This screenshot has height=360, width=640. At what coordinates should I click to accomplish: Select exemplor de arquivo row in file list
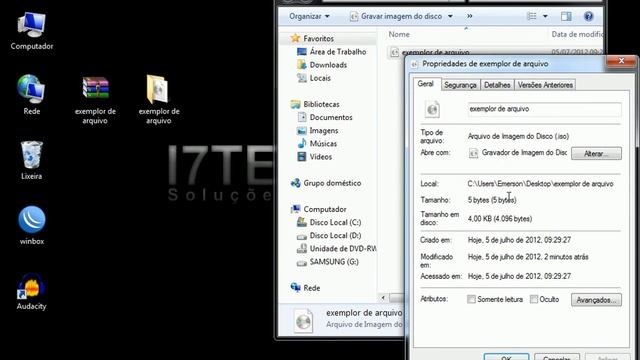(x=495, y=52)
